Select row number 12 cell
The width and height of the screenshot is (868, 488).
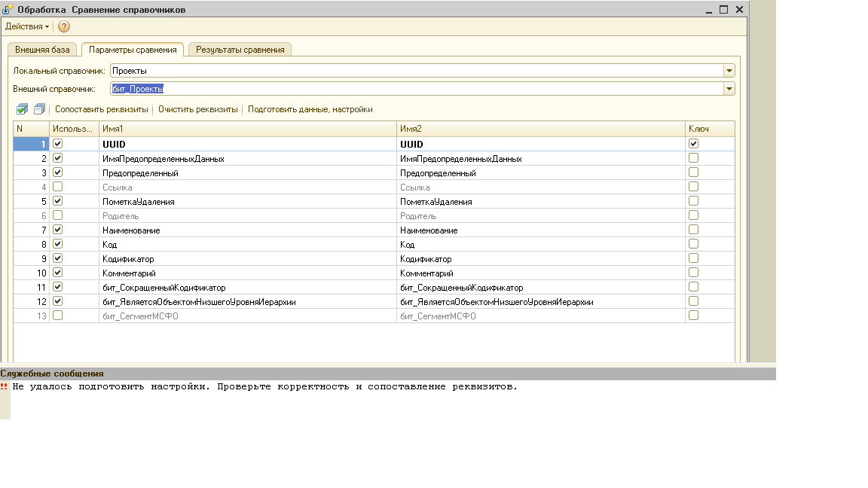click(x=32, y=302)
